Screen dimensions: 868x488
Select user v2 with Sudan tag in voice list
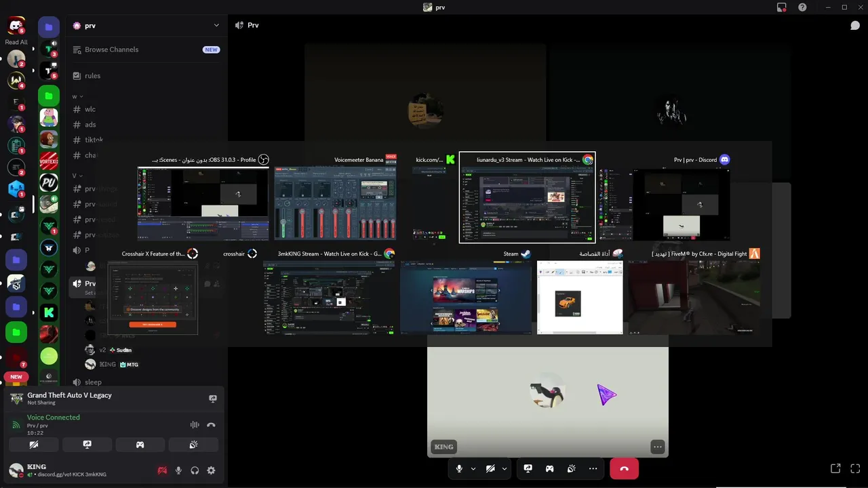[108, 350]
